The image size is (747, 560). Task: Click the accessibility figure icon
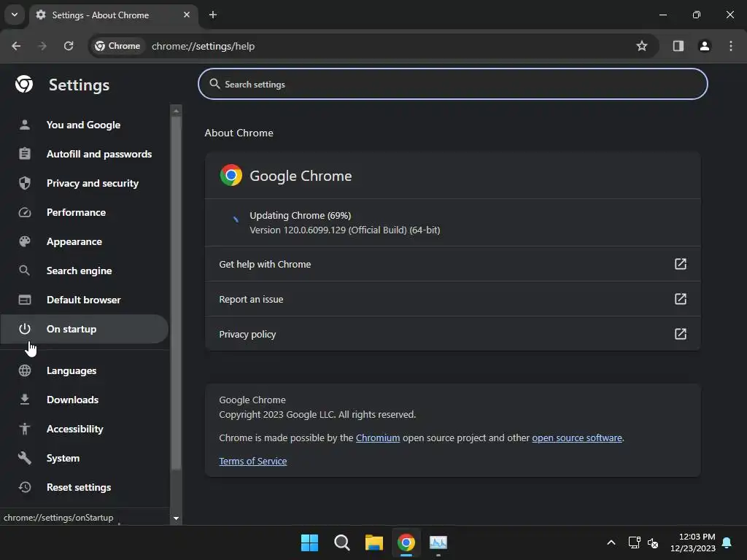tap(25, 429)
